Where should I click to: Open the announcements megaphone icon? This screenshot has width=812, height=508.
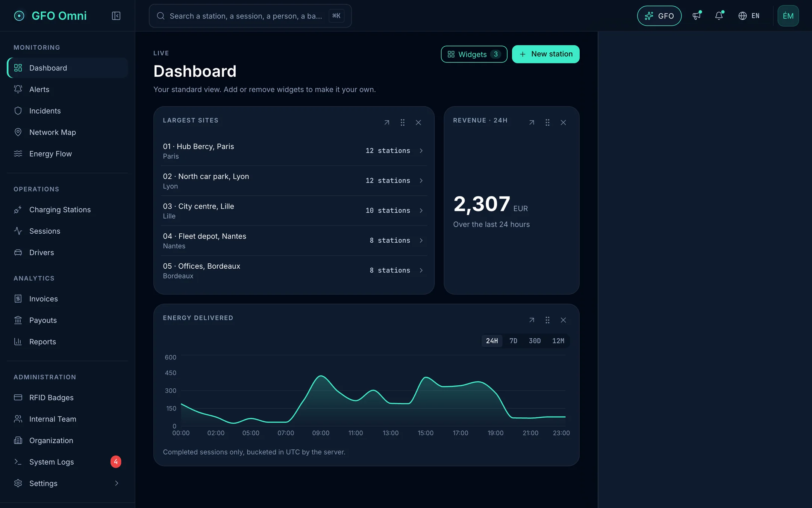[x=697, y=16]
